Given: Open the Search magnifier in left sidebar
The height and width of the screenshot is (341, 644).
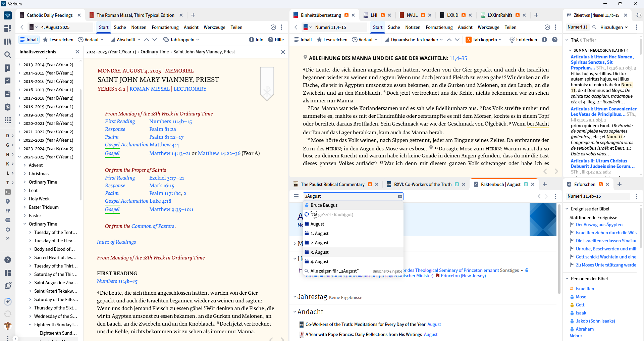Looking at the screenshot, I should [x=8, y=55].
